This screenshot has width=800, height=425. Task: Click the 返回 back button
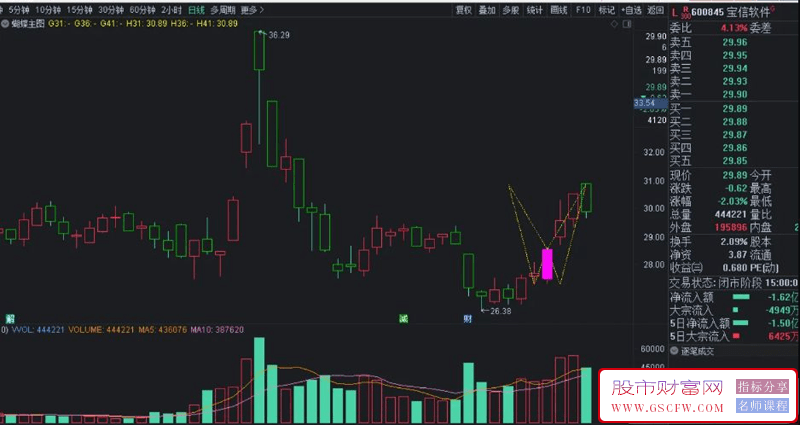[x=656, y=10]
